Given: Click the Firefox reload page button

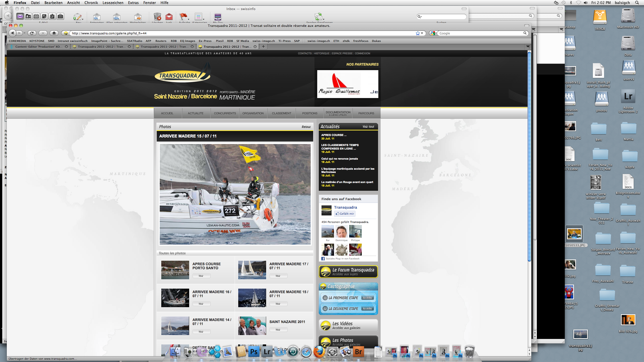Looking at the screenshot, I should coord(32,33).
